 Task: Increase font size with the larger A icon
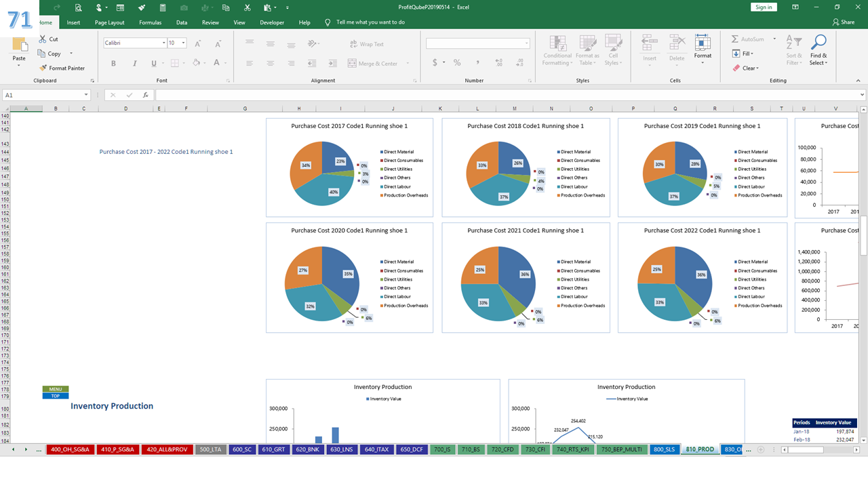click(197, 43)
